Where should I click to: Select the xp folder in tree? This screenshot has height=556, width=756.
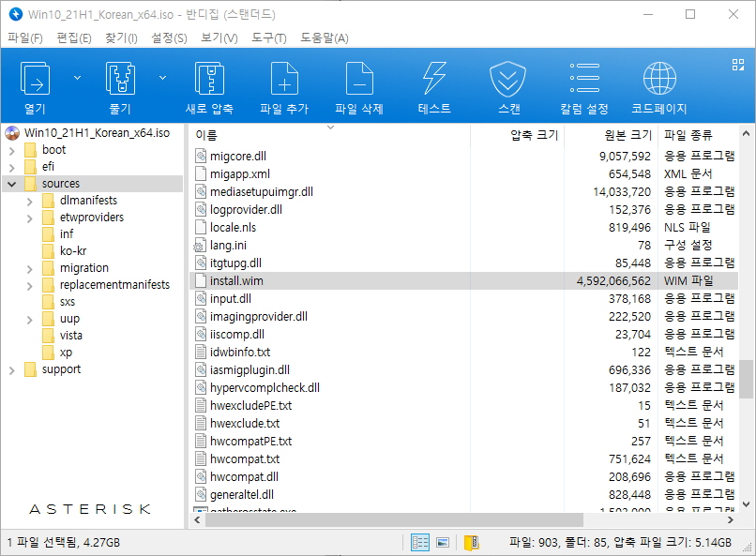click(66, 353)
